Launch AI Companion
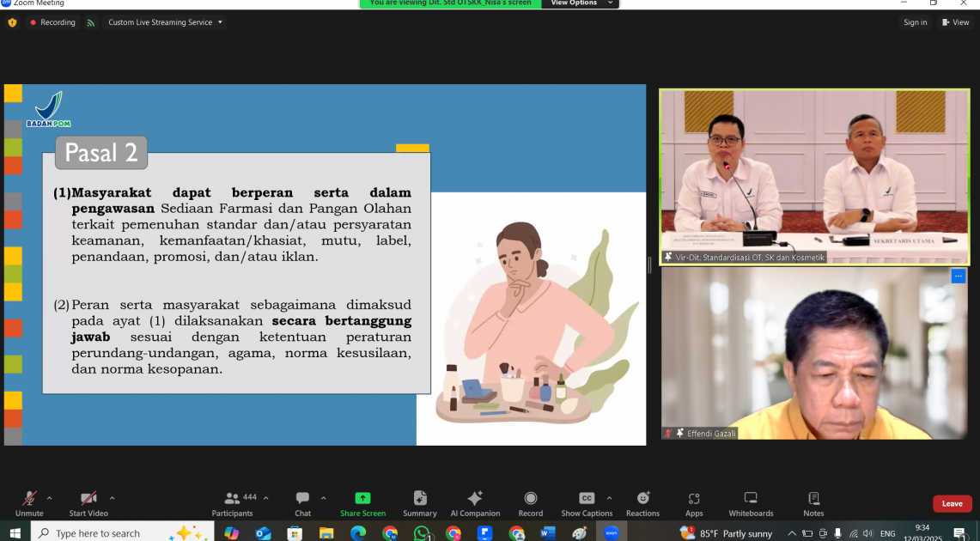Screen dimensions: 980x541 click(475, 503)
